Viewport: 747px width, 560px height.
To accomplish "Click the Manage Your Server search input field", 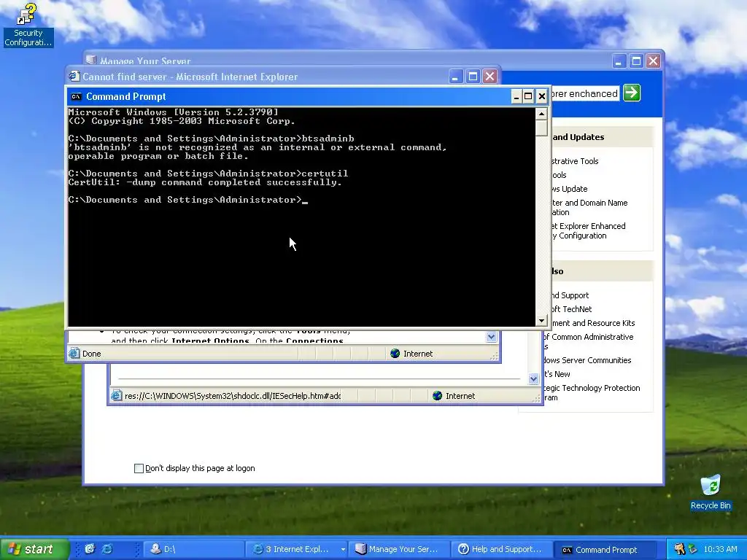I will (x=585, y=93).
